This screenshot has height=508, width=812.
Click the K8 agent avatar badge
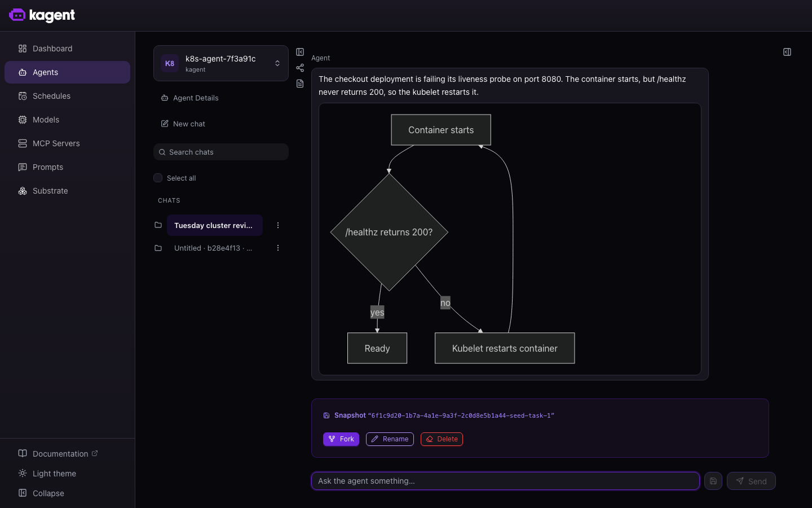point(170,63)
